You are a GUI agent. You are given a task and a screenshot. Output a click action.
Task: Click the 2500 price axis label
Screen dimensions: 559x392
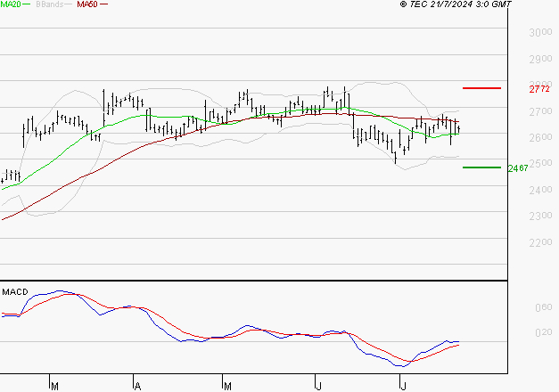point(540,164)
